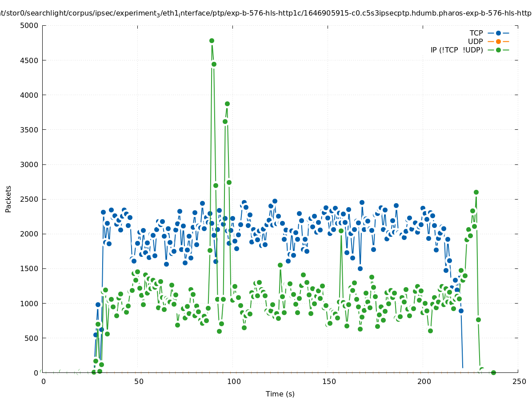Viewport: 532px width, 400px height.
Task: Click the green data point near 2600 packets
Action: pos(476,192)
